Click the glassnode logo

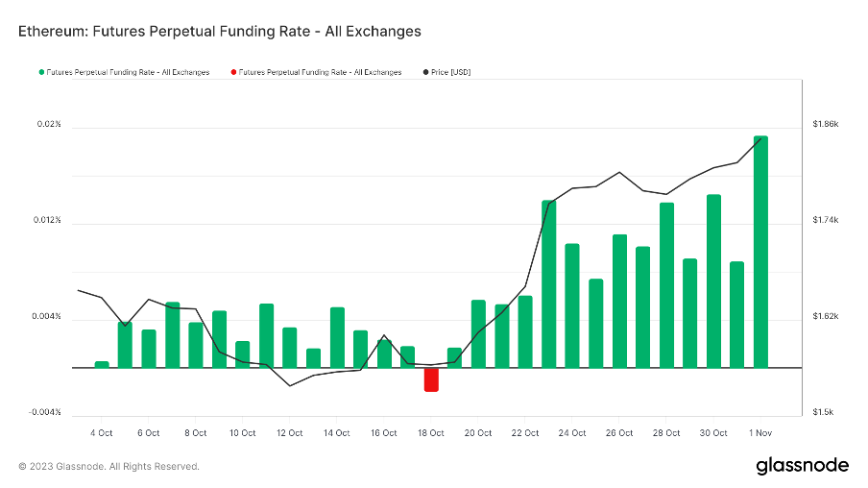803,466
